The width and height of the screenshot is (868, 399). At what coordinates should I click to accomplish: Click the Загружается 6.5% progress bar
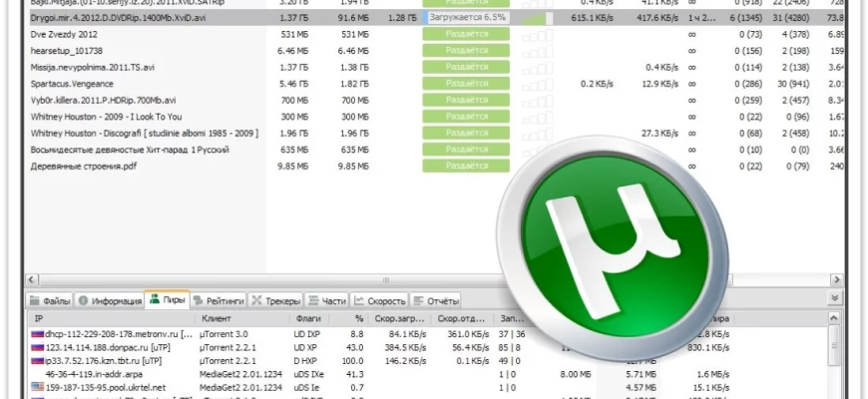tap(466, 18)
